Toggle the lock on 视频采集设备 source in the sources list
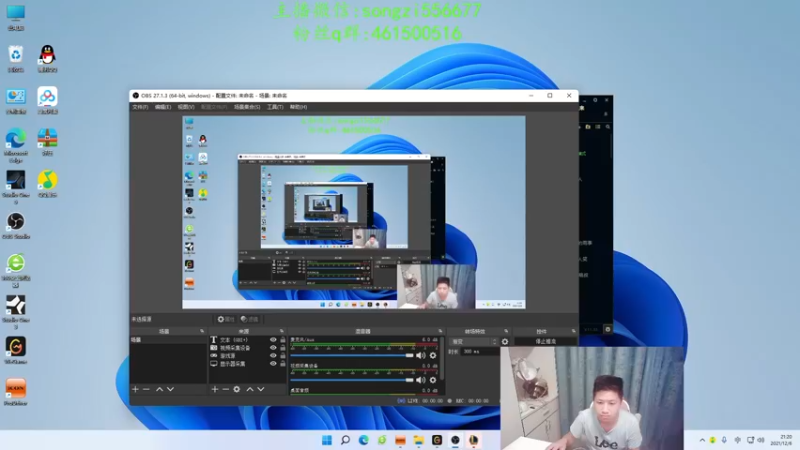This screenshot has height=450, width=800. click(x=283, y=348)
